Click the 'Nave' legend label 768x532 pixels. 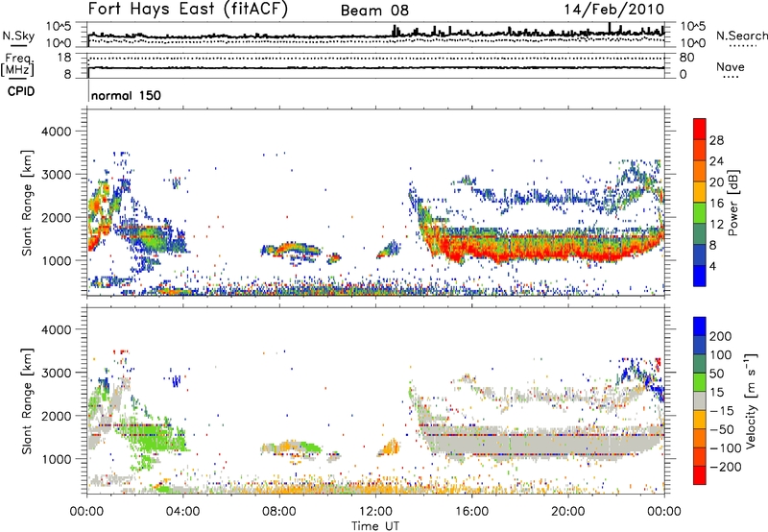731,66
